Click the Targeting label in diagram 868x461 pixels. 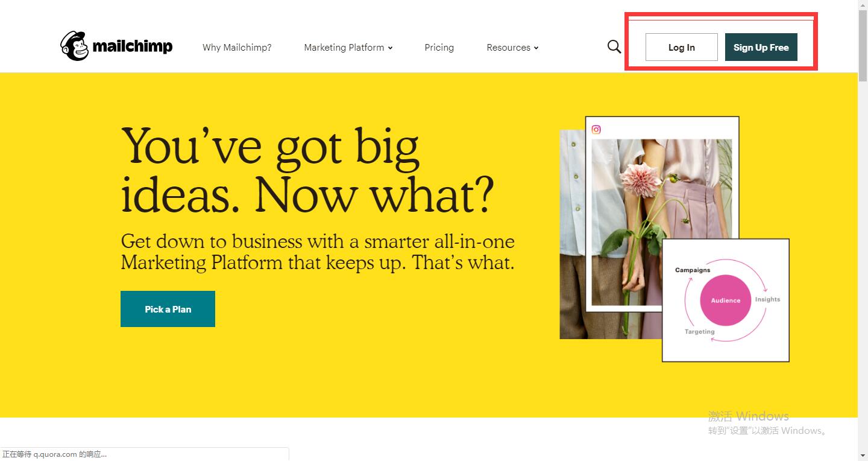click(x=699, y=331)
